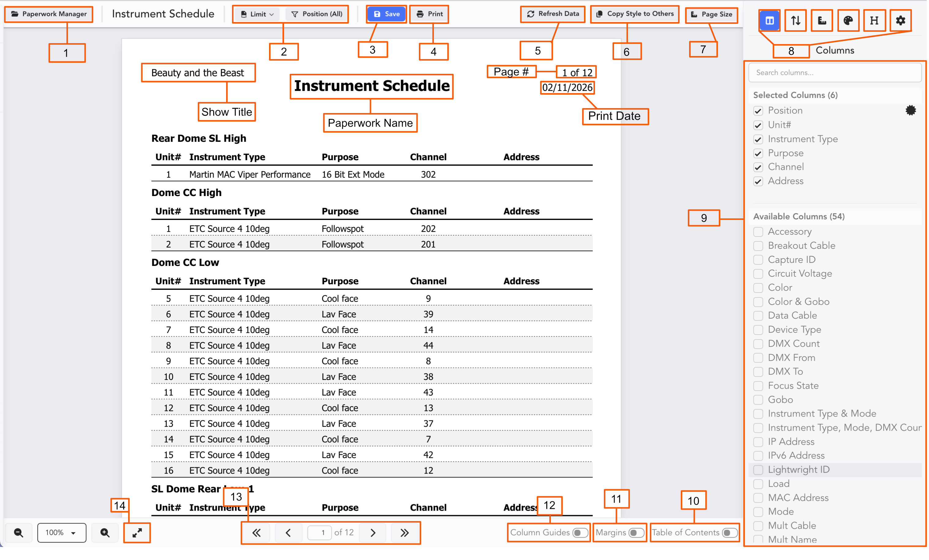Viewport: 929px width, 560px height.
Task: Open the 100% zoom level dropdown
Action: click(x=62, y=532)
